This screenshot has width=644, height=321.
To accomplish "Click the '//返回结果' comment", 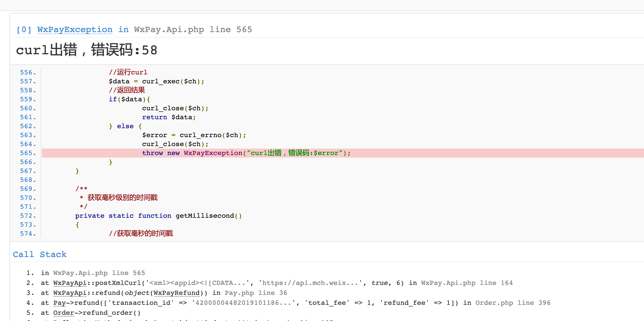I will (x=127, y=90).
